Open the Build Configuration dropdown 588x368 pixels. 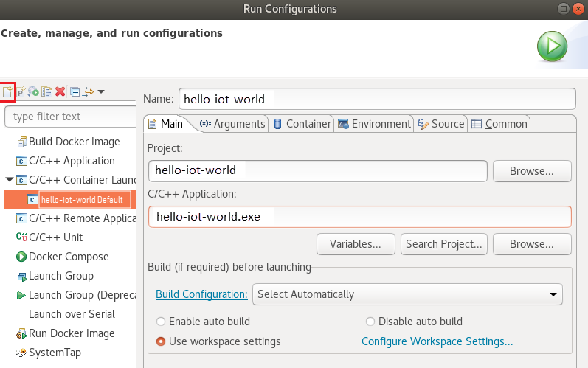(407, 294)
